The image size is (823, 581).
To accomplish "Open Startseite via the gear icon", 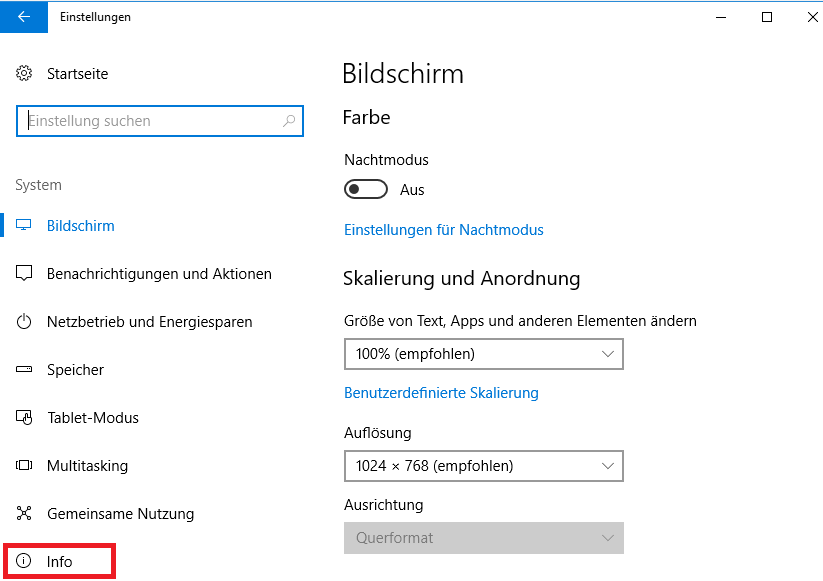I will [x=24, y=73].
